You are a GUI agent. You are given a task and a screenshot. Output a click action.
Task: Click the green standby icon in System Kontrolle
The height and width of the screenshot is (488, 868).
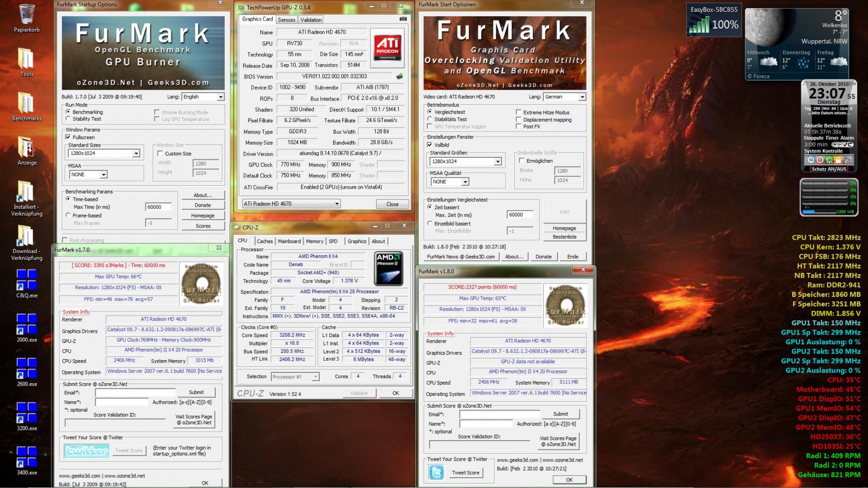(x=829, y=160)
